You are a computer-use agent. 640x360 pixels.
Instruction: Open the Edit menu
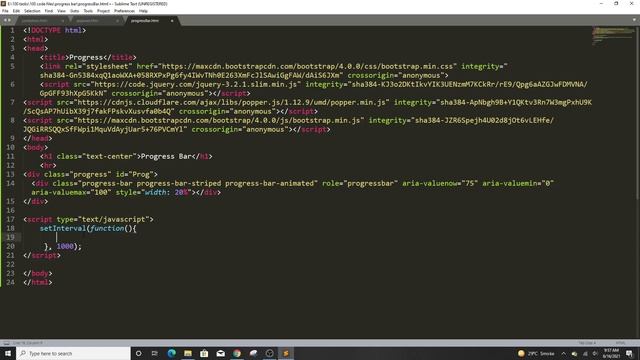point(16,11)
